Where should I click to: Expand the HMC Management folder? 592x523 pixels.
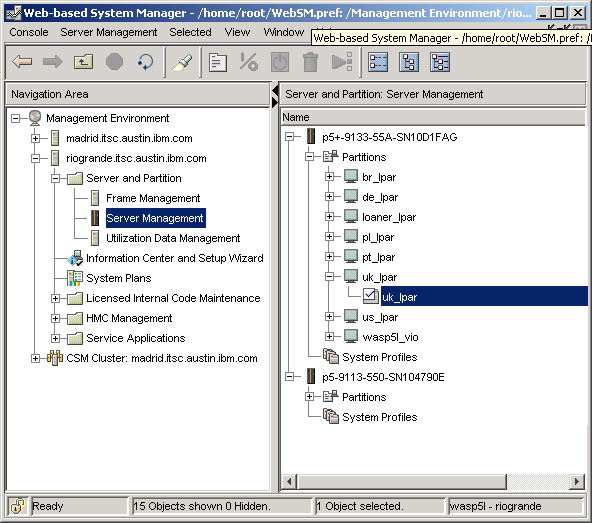[x=55, y=318]
